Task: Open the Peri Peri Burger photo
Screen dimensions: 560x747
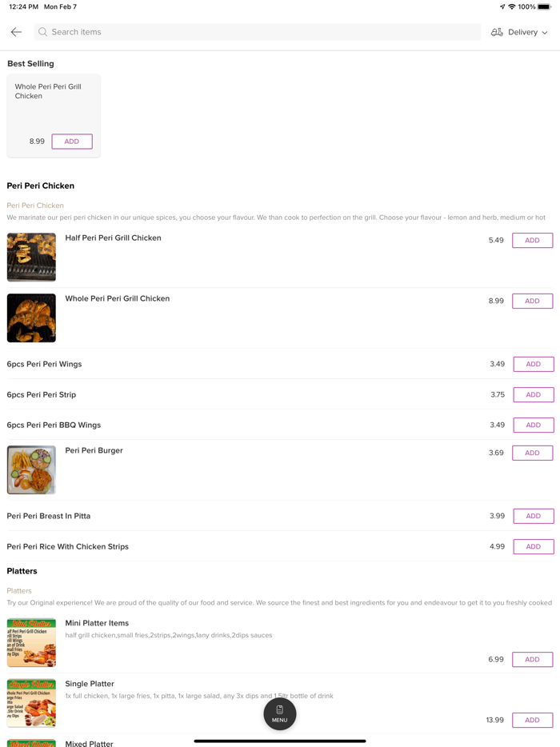Action: [x=31, y=469]
